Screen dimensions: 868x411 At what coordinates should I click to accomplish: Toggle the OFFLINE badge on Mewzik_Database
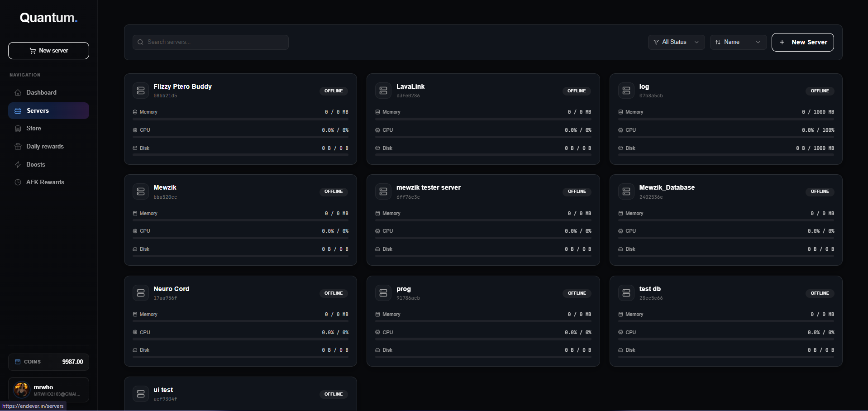click(820, 191)
